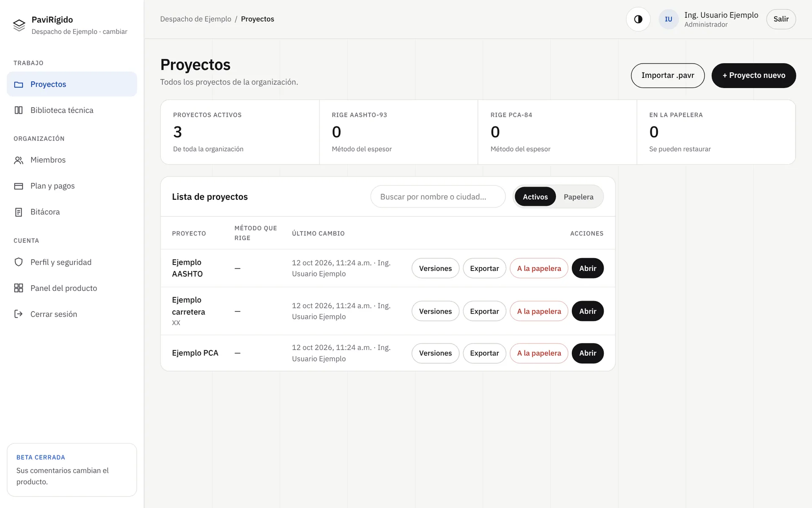The width and height of the screenshot is (812, 508).
Task: Switch to the Activos tab
Action: coord(535,197)
